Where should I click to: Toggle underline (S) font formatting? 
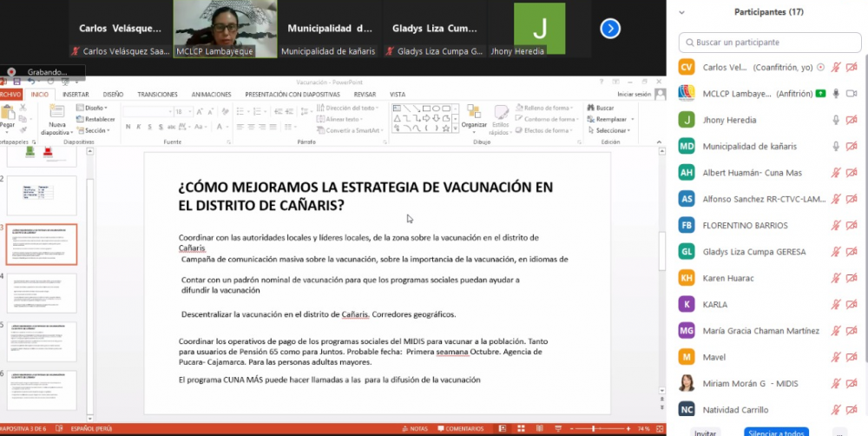[x=149, y=127]
